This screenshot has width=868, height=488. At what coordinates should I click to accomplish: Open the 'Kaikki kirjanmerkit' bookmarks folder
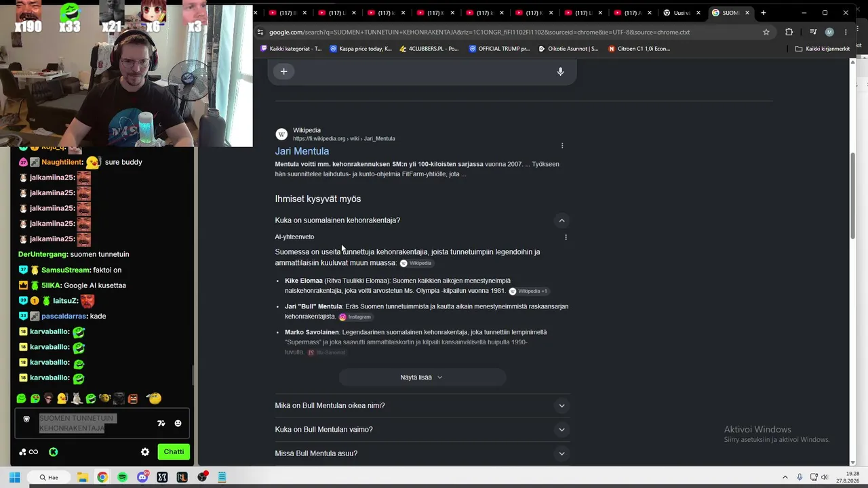pyautogui.click(x=823, y=49)
